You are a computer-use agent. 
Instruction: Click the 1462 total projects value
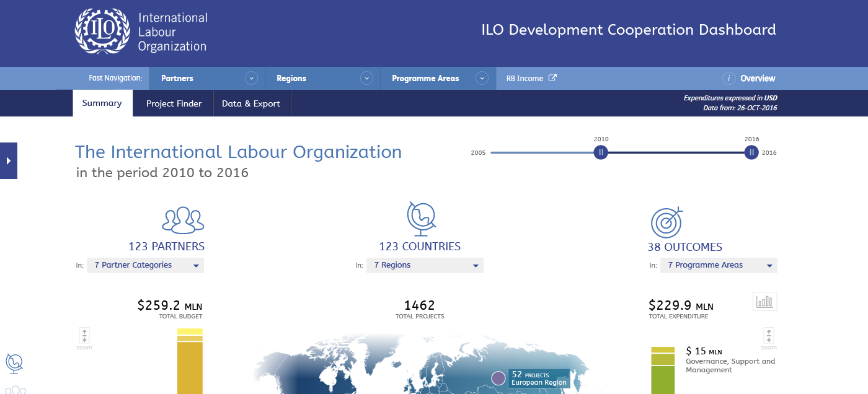420,305
